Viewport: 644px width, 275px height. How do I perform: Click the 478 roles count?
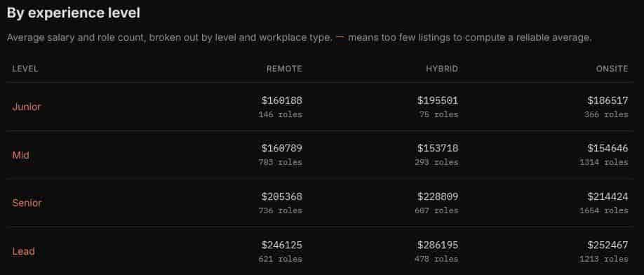[x=436, y=259]
